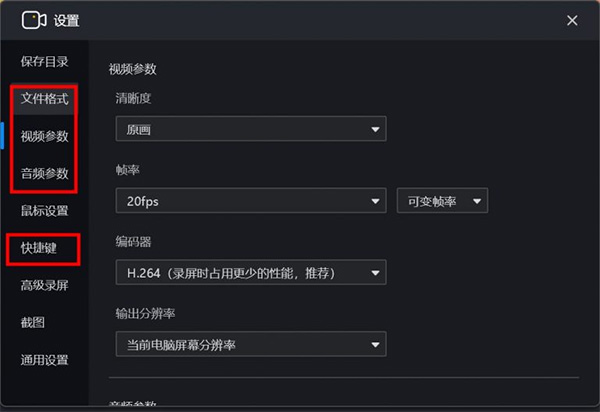This screenshot has height=412, width=600.
Task: Select 视频参数 in the sidebar
Action: pyautogui.click(x=44, y=136)
